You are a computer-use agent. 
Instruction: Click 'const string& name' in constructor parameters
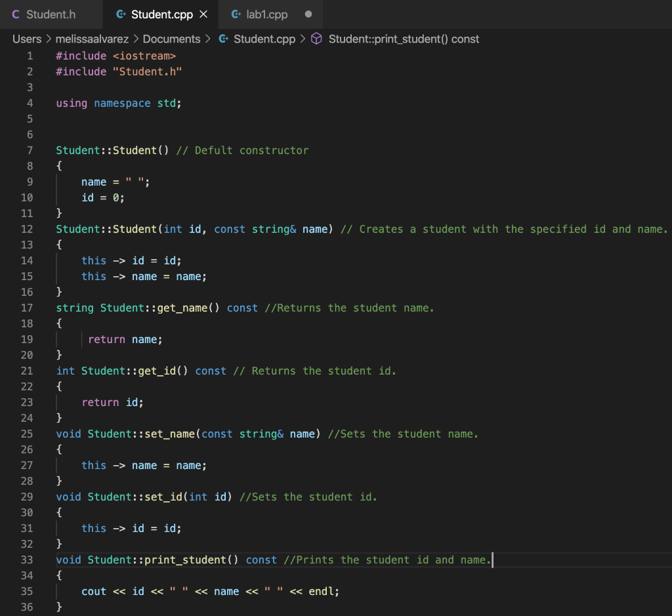pos(271,229)
